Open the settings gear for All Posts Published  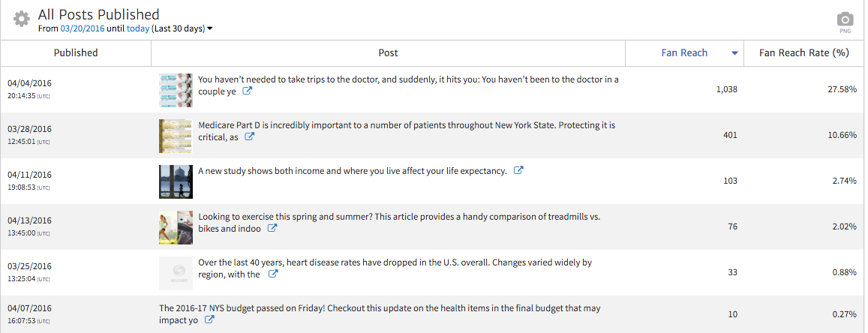tap(22, 19)
